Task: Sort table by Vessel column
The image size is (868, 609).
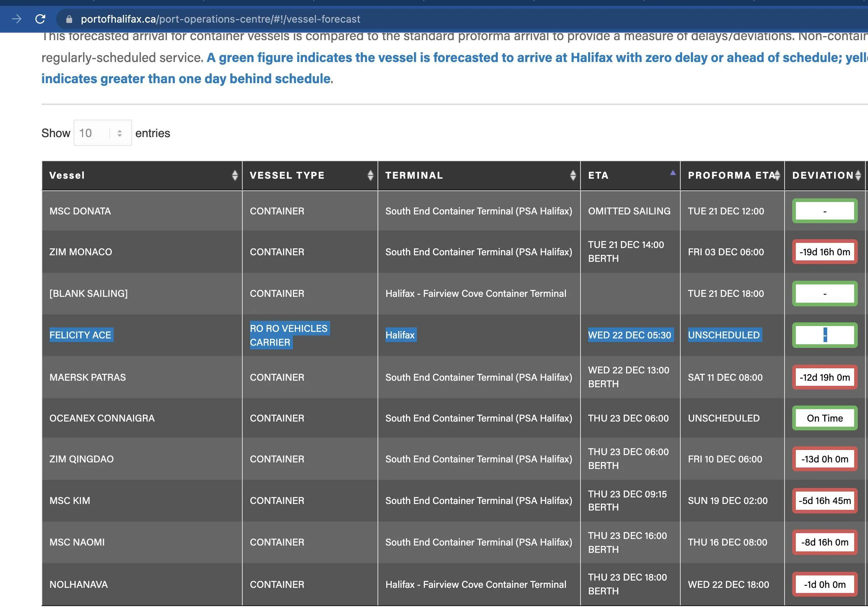Action: (x=142, y=175)
